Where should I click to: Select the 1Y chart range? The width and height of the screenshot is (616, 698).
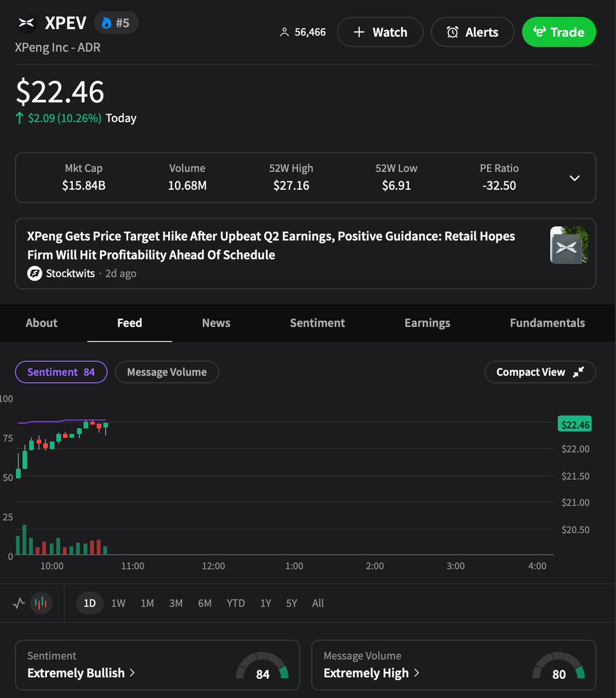click(265, 603)
